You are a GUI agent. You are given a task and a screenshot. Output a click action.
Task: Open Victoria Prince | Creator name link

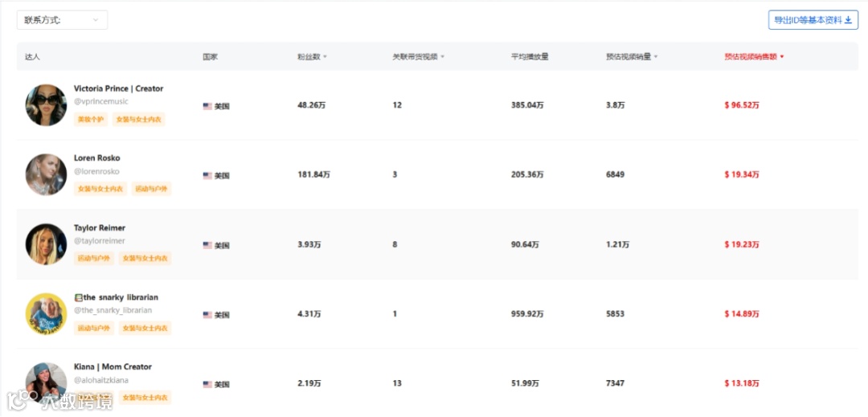(x=118, y=88)
